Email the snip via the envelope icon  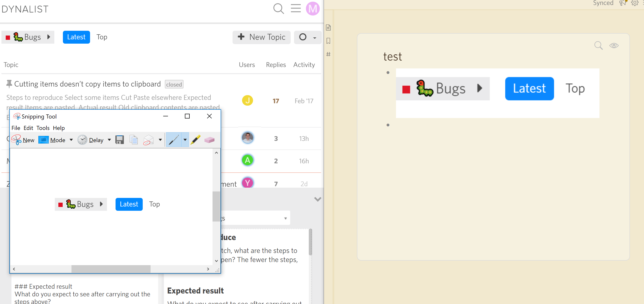click(x=148, y=140)
